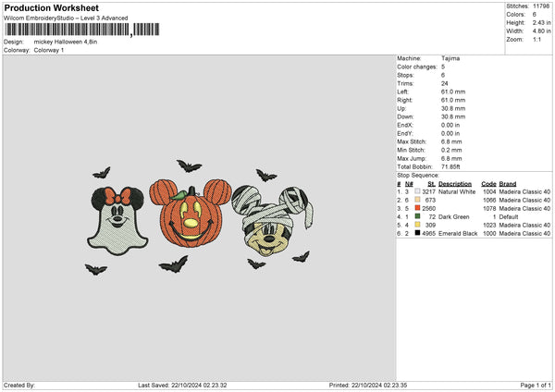
Task: Click the barcode under the worksheet title
Action: pos(82,30)
